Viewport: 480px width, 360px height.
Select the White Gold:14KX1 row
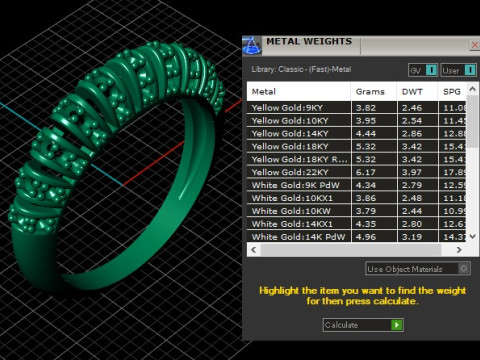pyautogui.click(x=356, y=224)
